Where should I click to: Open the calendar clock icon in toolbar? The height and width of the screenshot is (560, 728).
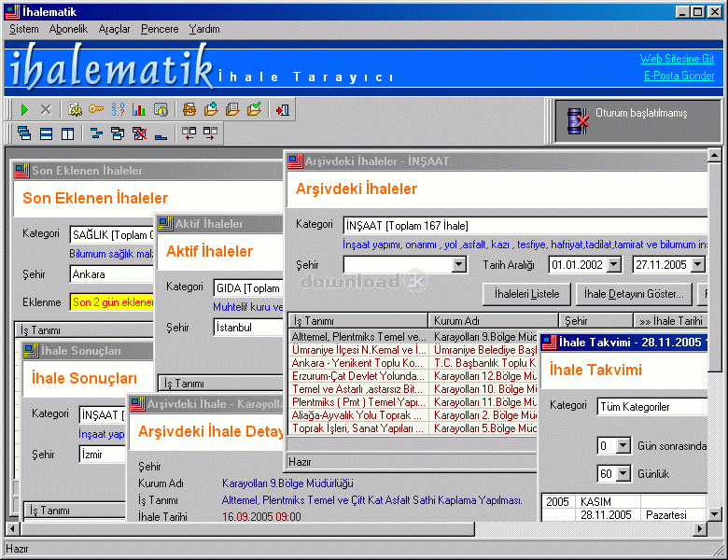coord(161,109)
